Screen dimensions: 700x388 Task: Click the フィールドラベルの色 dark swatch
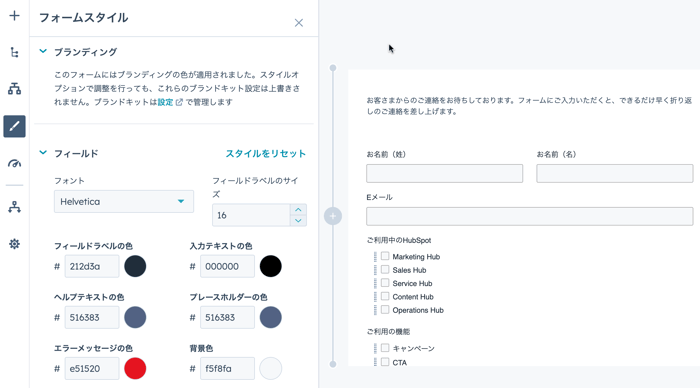[135, 266]
